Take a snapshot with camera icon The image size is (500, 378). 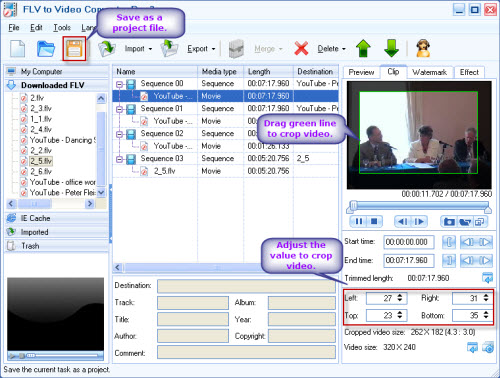(449, 221)
